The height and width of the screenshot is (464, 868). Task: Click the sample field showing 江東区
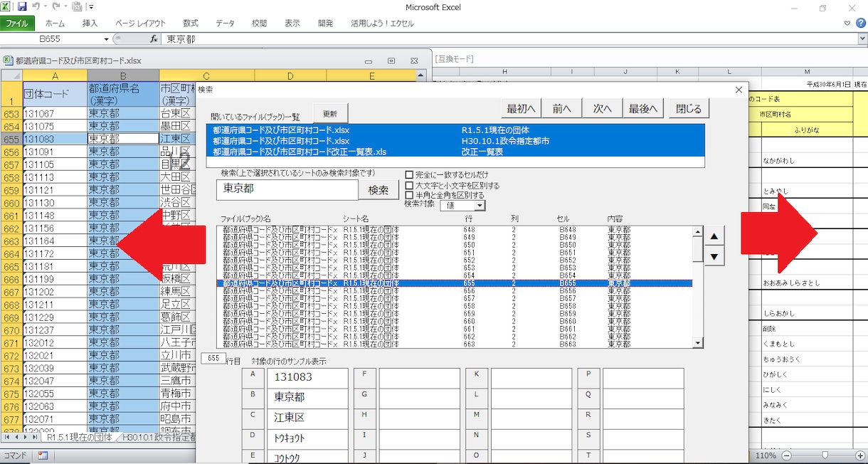point(308,418)
